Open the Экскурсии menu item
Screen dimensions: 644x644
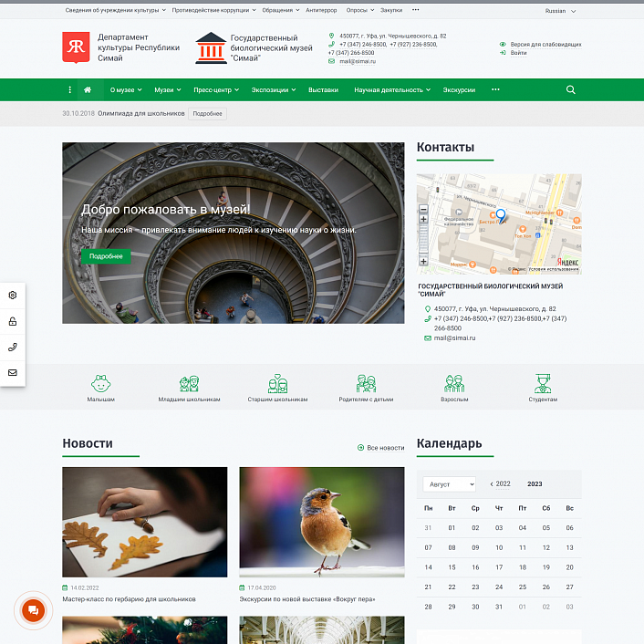click(459, 90)
